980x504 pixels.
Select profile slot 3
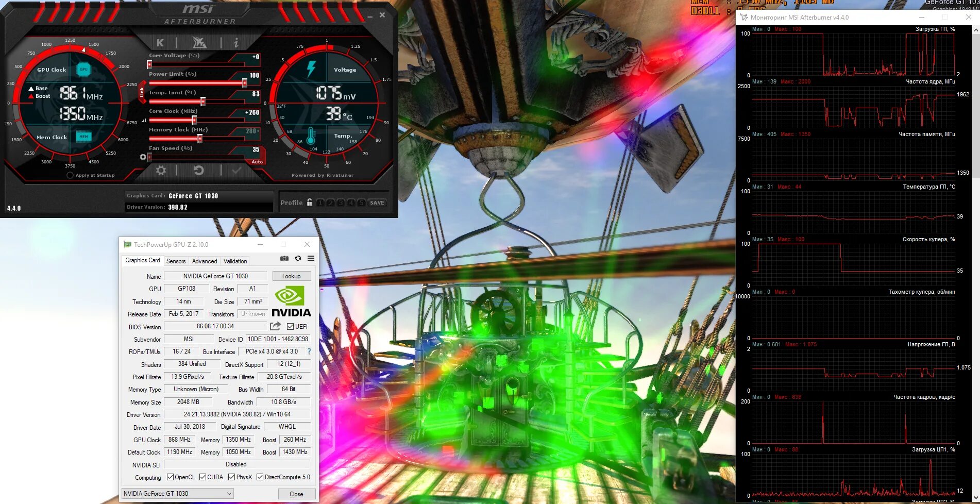[341, 203]
